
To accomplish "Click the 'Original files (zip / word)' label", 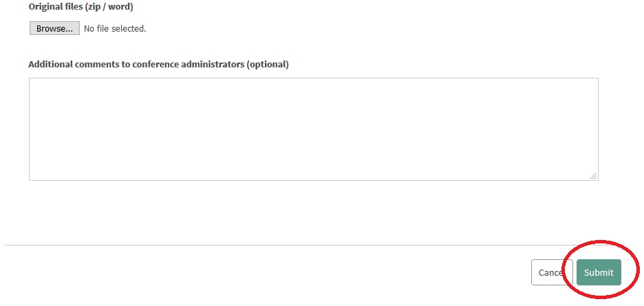I will pyautogui.click(x=81, y=7).
